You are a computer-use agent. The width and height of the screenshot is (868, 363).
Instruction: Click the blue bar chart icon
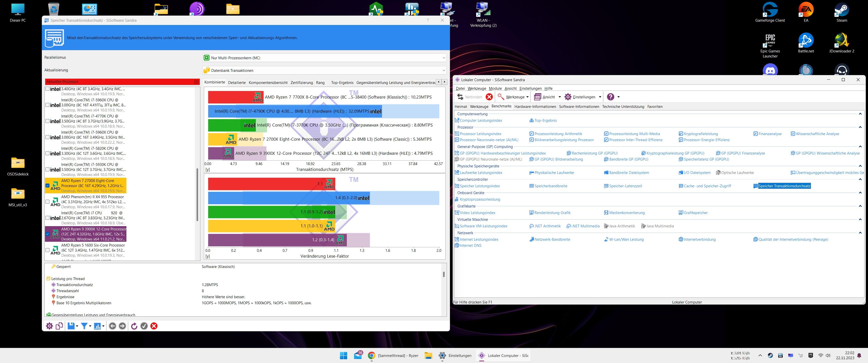97,326
